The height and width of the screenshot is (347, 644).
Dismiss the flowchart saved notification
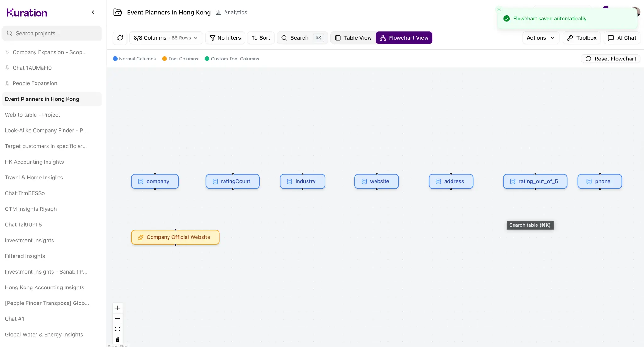[x=499, y=9]
